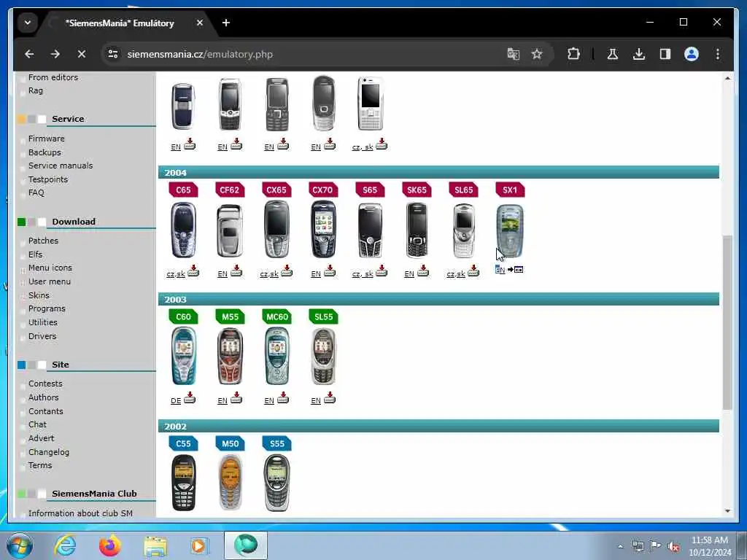Screen dimensions: 747x560
Task: Open the Backups sidebar link
Action: (x=44, y=152)
